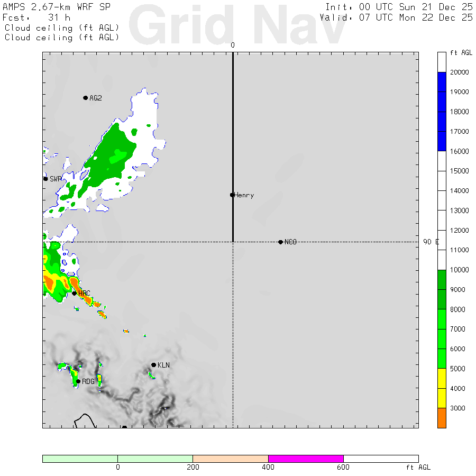This screenshot has height=476, width=476.
Task: Click the '200' label under bottom bar
Action: click(193, 467)
